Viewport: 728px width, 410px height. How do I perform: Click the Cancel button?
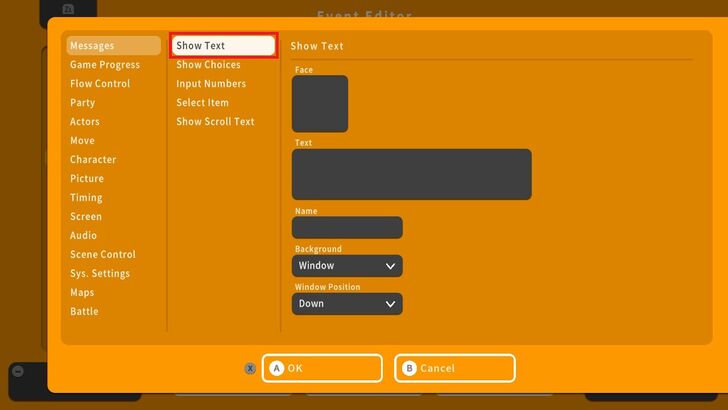pyautogui.click(x=455, y=368)
